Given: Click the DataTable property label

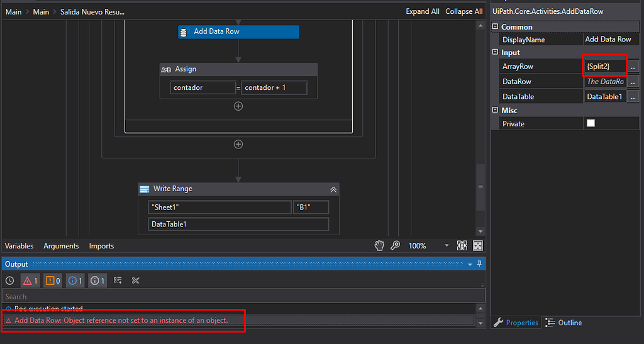Looking at the screenshot, I should tap(518, 97).
